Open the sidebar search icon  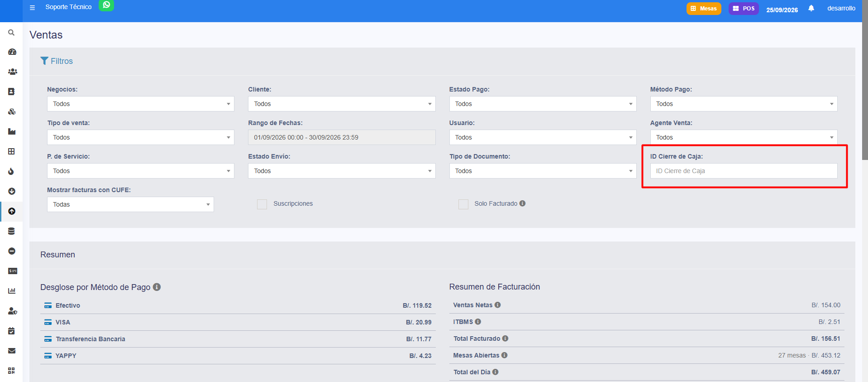click(12, 33)
